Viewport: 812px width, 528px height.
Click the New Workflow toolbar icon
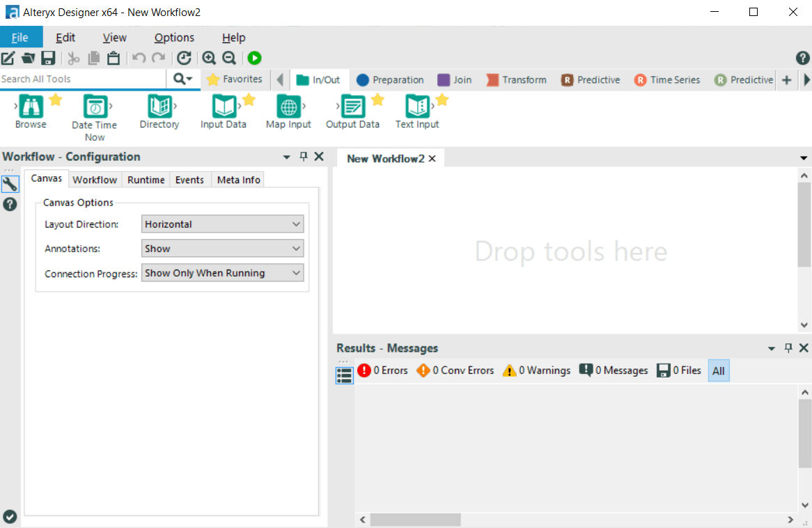click(x=8, y=58)
